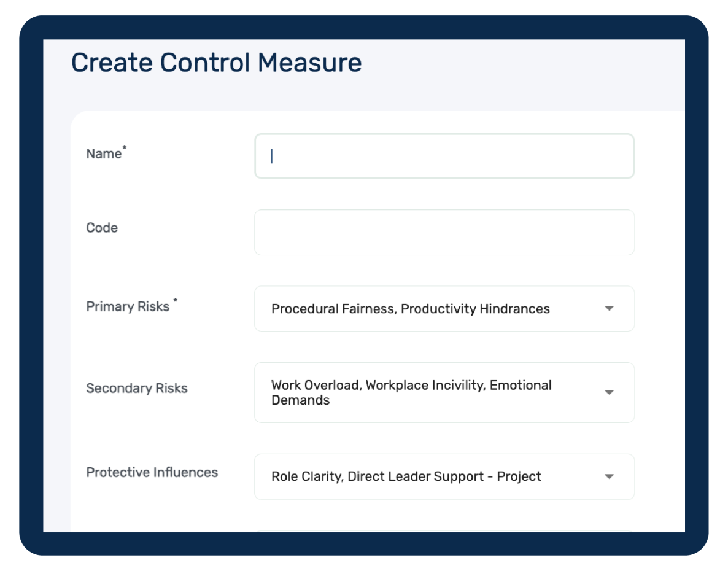Click the Name field label
This screenshot has height=571, width=728.
pyautogui.click(x=104, y=154)
